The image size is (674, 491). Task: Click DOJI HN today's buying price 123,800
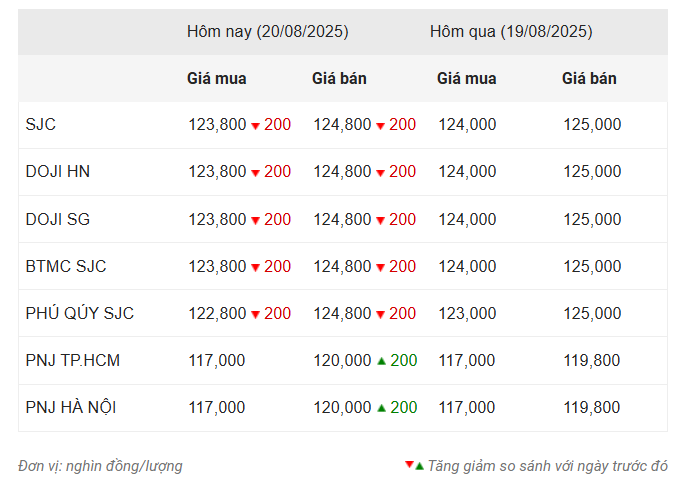(x=217, y=172)
